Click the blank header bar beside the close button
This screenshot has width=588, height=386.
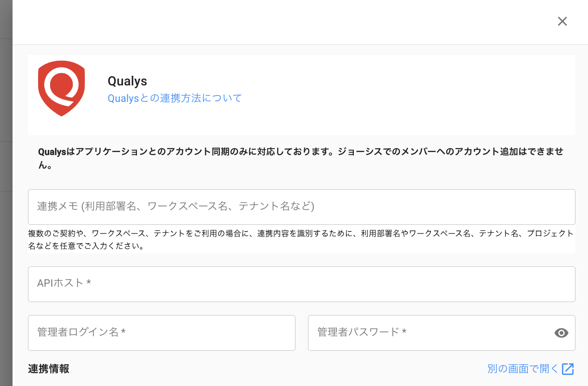click(289, 22)
